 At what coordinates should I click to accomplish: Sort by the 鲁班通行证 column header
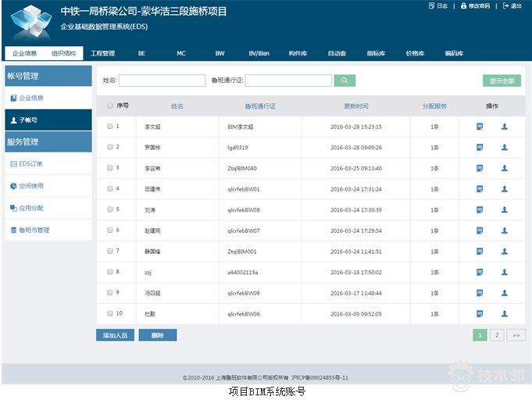click(259, 105)
